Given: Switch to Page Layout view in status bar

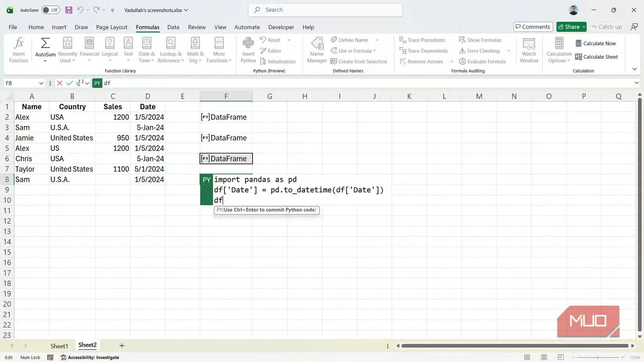Looking at the screenshot, I should (x=544, y=357).
